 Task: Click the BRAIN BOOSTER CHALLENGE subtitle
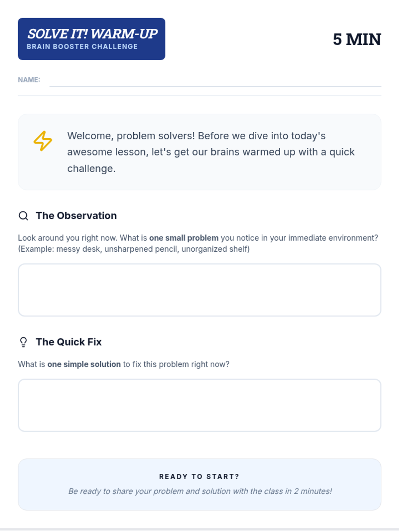click(x=82, y=47)
